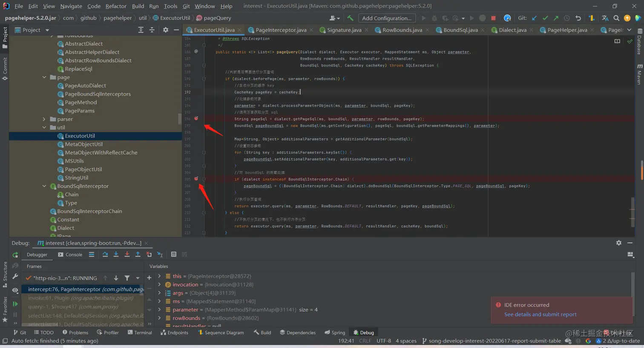Switch to Dialect.java tab

click(512, 30)
